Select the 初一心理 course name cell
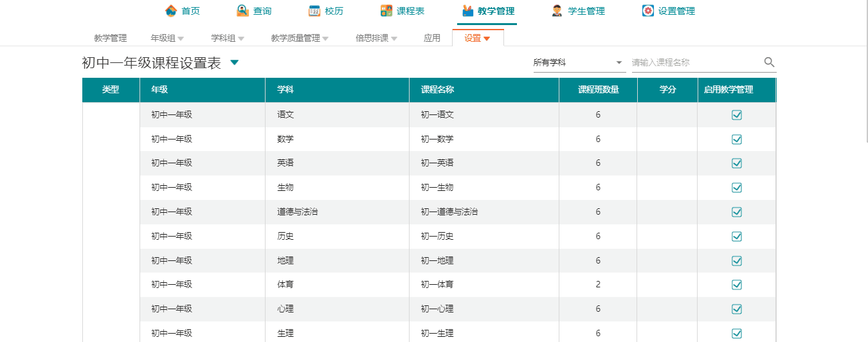Screen dimensions: 868x342 coord(484,309)
